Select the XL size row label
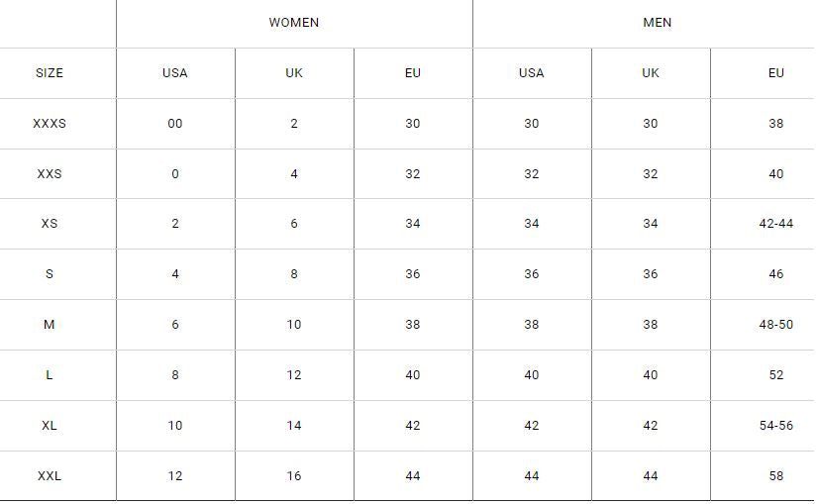Viewport: 818px width, 504px height. point(50,425)
